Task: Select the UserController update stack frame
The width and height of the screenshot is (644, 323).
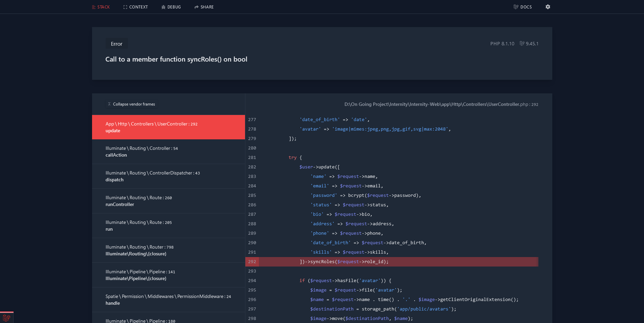Action: tap(168, 127)
